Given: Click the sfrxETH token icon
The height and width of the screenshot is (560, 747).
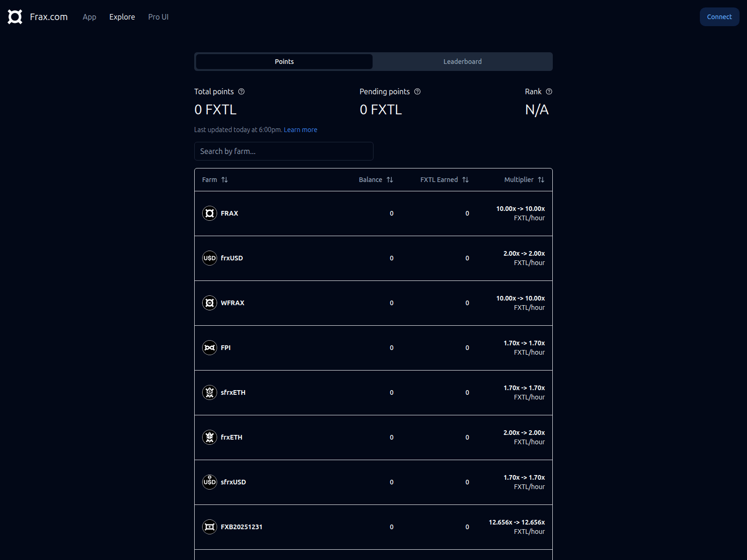Looking at the screenshot, I should tap(210, 392).
